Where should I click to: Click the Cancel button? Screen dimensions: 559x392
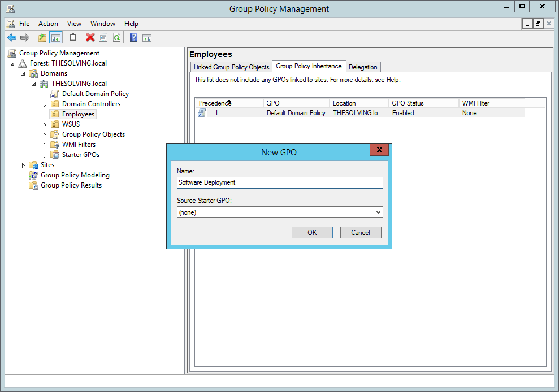(x=360, y=232)
